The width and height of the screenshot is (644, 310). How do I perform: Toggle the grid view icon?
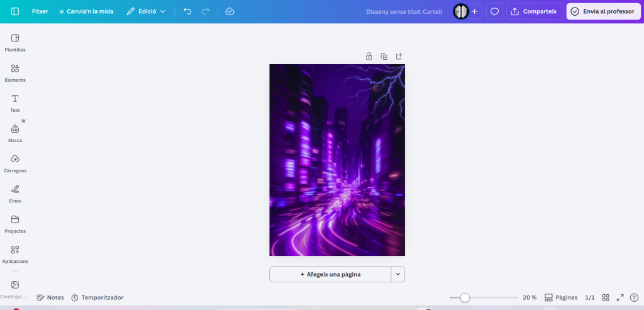click(x=606, y=297)
